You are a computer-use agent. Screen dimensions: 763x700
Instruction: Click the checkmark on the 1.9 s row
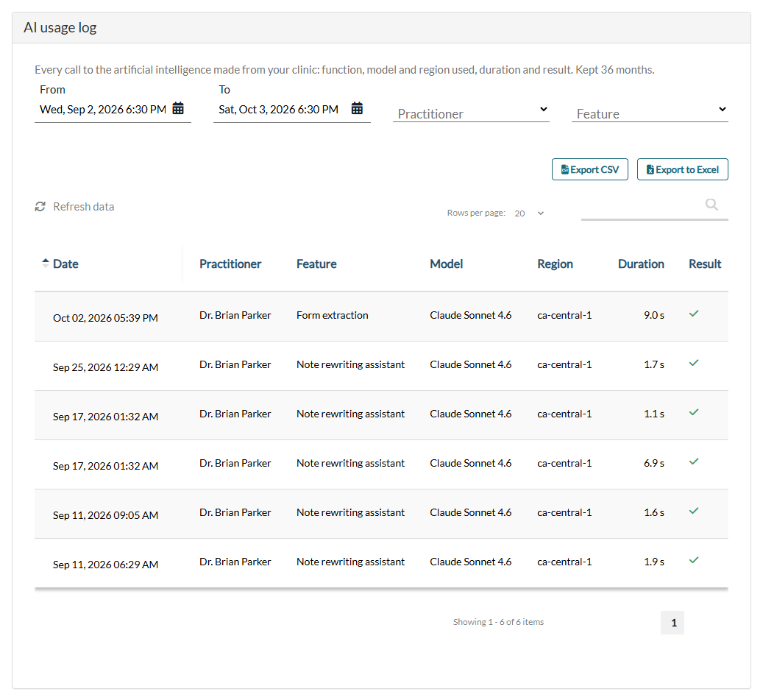click(x=694, y=560)
